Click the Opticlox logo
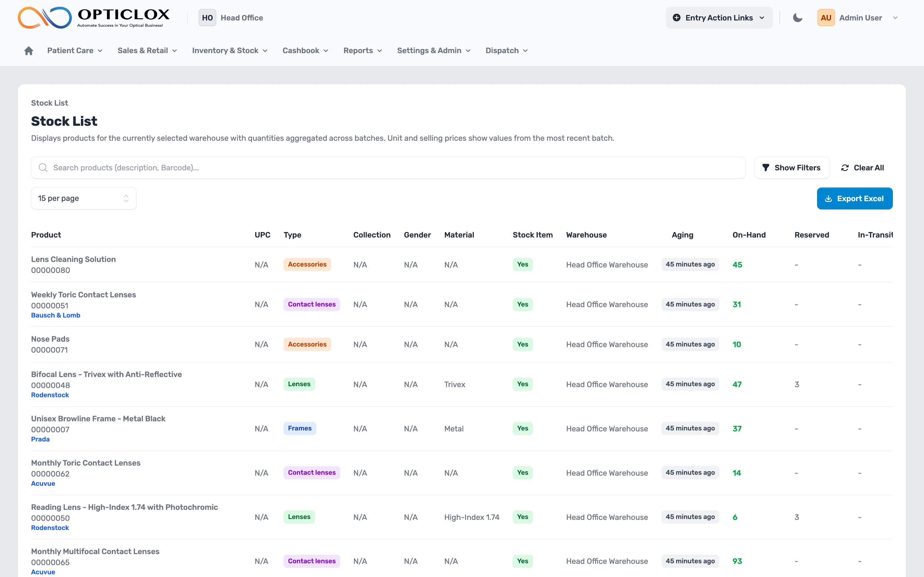This screenshot has height=577, width=924. point(94,18)
